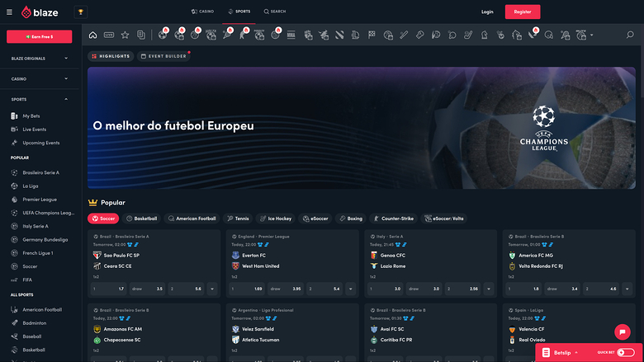Click the Champions League banner
Viewport: 644px width, 362px height.
362,128
